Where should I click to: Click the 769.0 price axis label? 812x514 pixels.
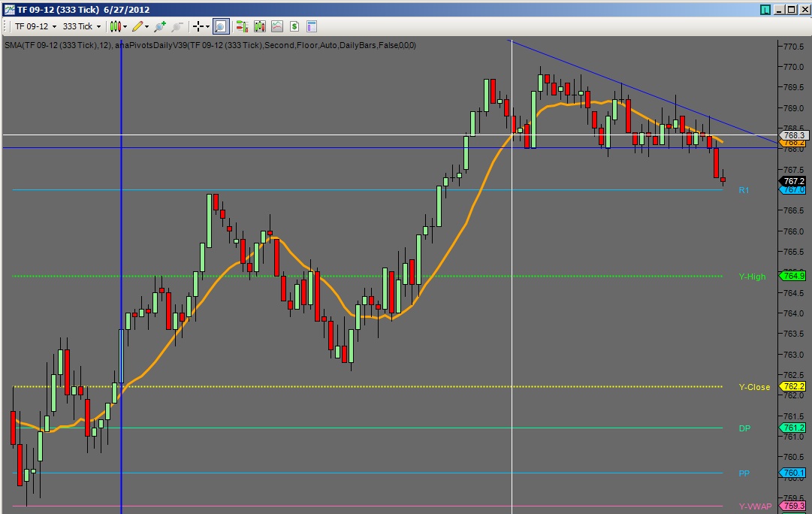(794, 108)
